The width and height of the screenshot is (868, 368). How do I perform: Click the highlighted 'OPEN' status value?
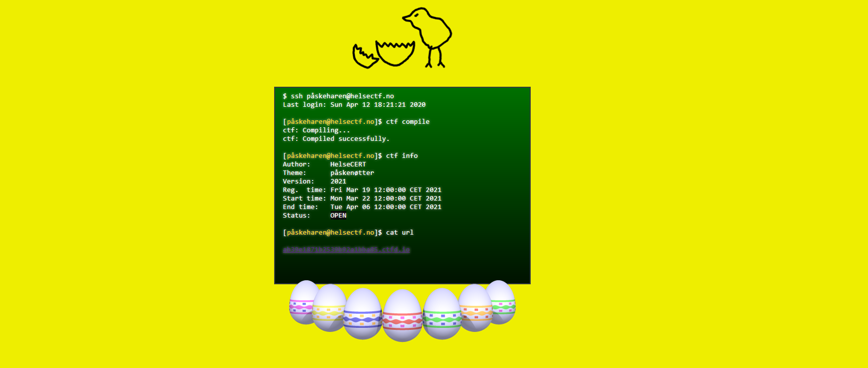pyautogui.click(x=338, y=215)
